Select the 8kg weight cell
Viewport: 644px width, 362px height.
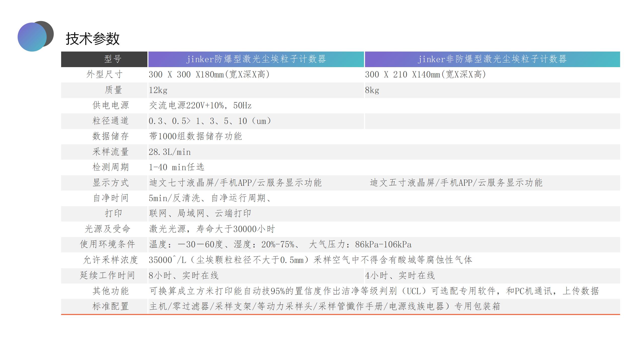click(x=372, y=90)
